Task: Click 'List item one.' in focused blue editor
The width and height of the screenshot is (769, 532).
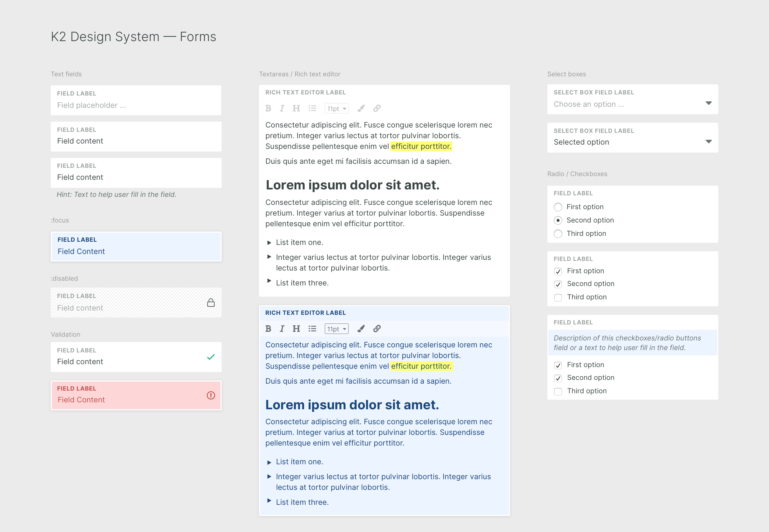Action: pyautogui.click(x=300, y=462)
